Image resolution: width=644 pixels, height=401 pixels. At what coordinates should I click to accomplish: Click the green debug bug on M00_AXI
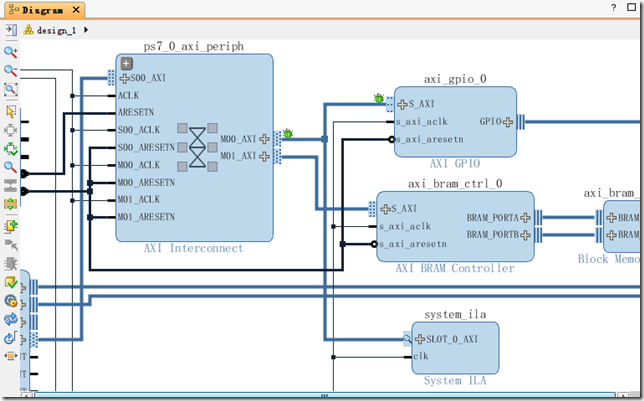[x=287, y=132]
